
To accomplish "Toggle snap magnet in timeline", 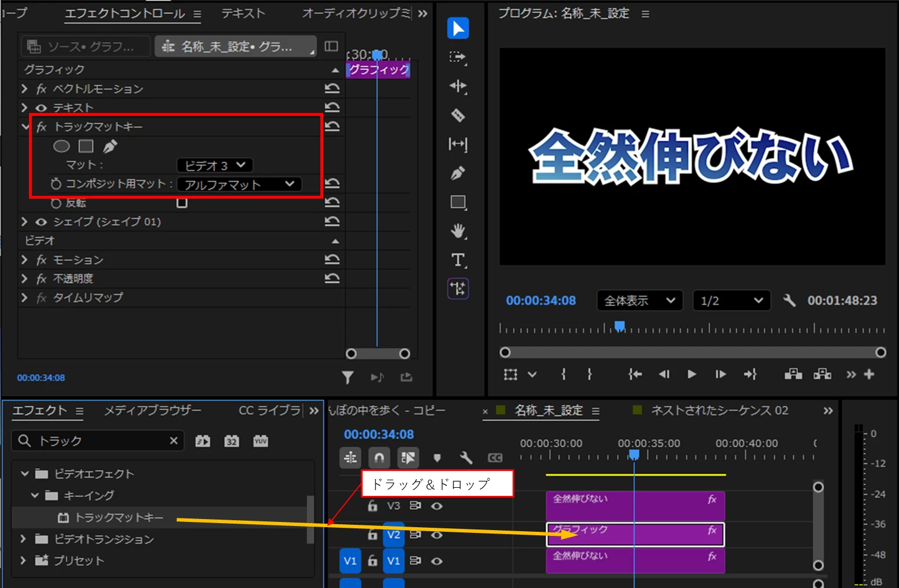I will [379, 458].
